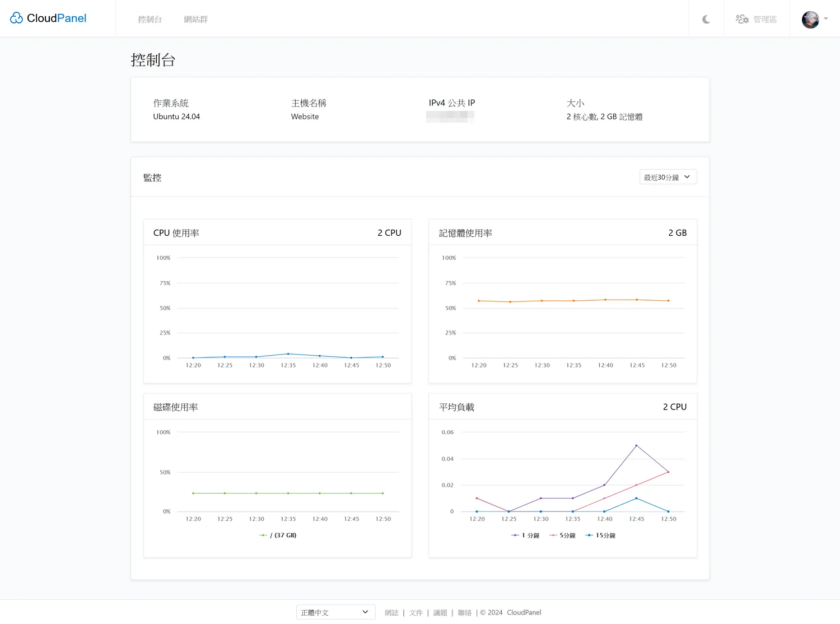This screenshot has height=624, width=840.
Task: Open the 文件 footer link
Action: 416,613
